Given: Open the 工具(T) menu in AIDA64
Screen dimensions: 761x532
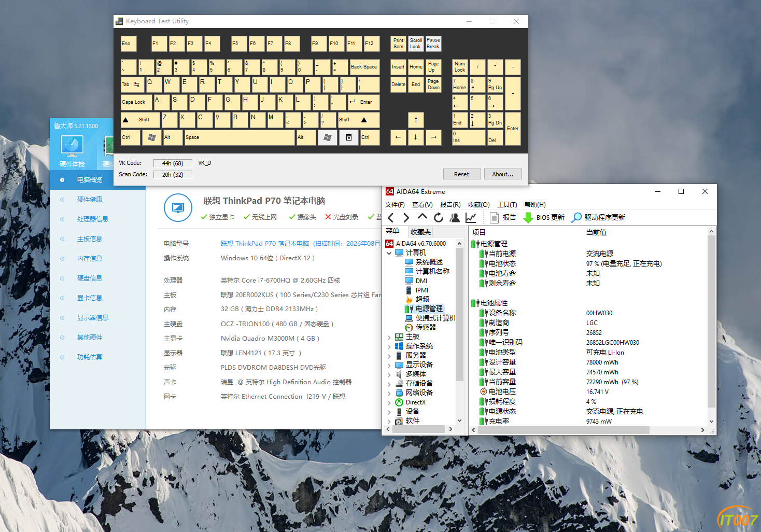Looking at the screenshot, I should [507, 205].
